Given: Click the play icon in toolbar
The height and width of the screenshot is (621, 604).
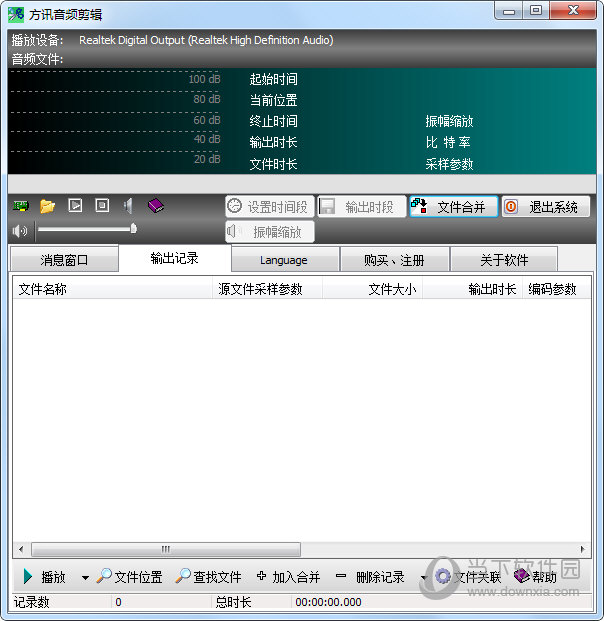Looking at the screenshot, I should (75, 206).
